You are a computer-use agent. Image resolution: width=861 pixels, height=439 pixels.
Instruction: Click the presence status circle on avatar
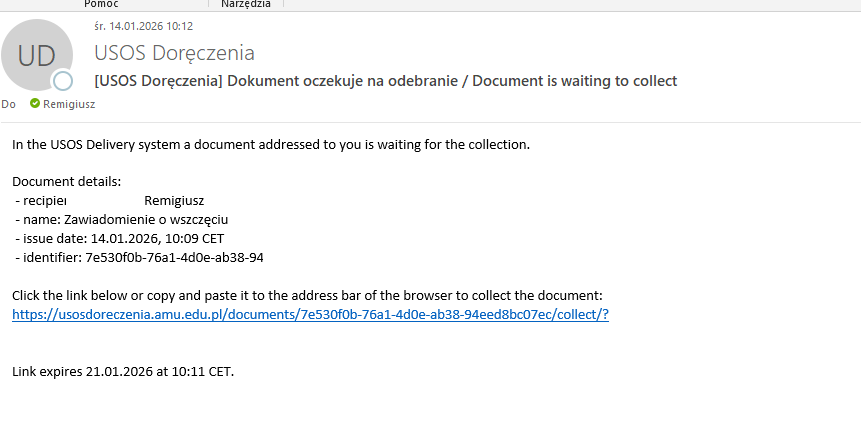(63, 82)
